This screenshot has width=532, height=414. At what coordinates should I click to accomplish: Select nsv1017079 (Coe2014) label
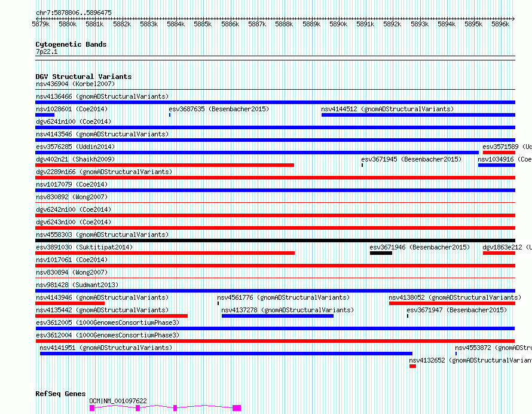(x=72, y=184)
